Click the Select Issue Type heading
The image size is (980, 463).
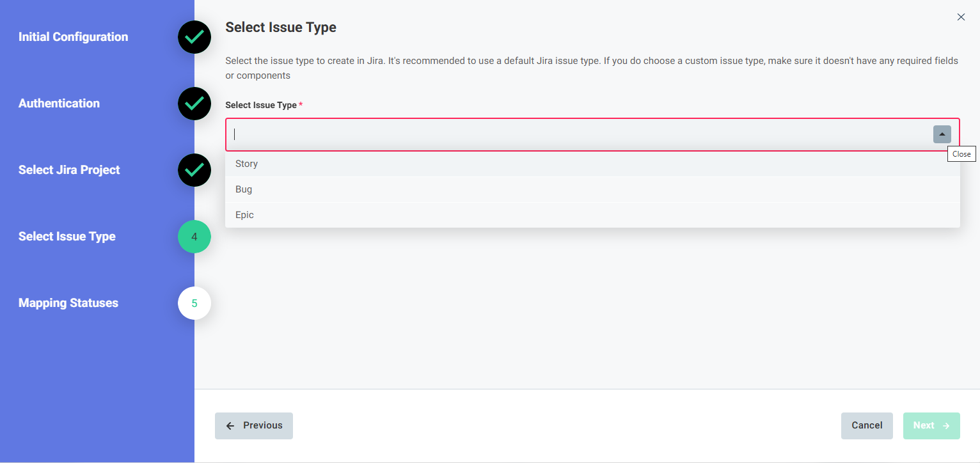[x=281, y=27]
